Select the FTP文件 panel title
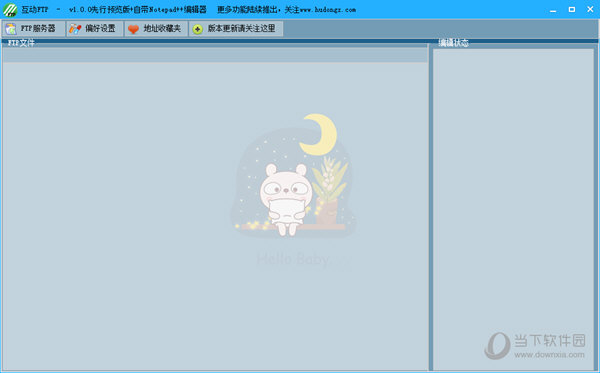The height and width of the screenshot is (373, 600). click(x=21, y=43)
